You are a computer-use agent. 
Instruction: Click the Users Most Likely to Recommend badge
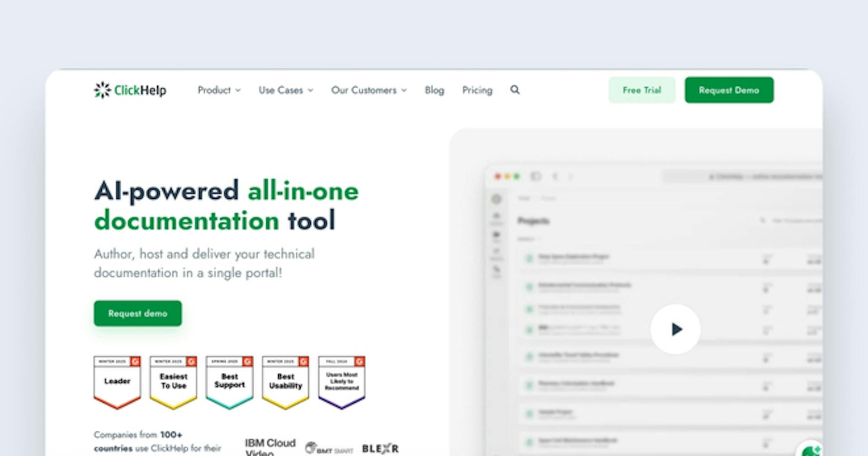(341, 382)
